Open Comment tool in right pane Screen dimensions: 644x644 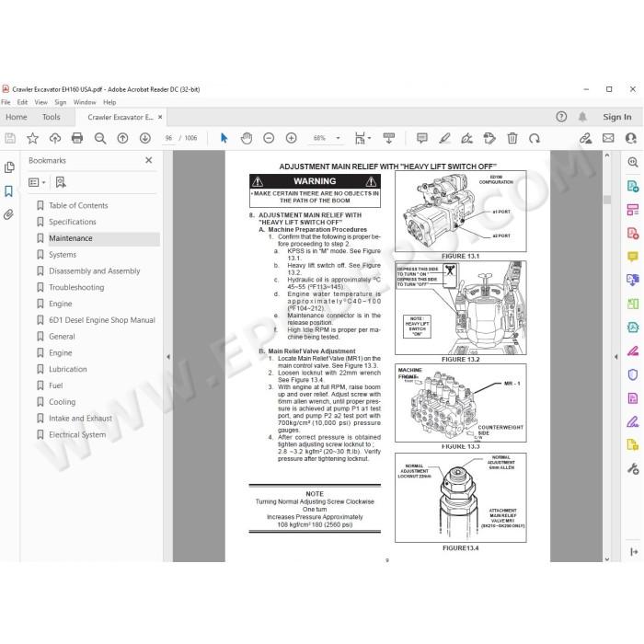pos(633,257)
